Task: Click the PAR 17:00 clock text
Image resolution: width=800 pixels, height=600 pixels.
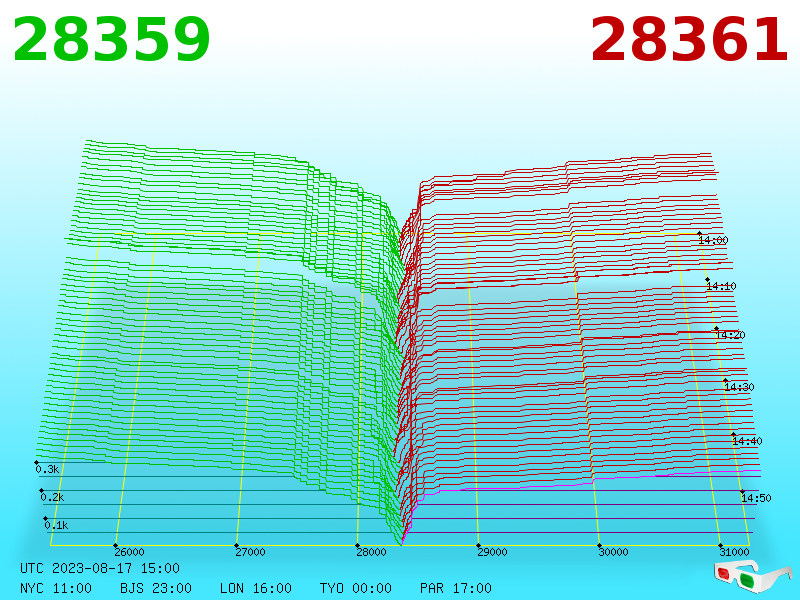Action: (x=456, y=588)
